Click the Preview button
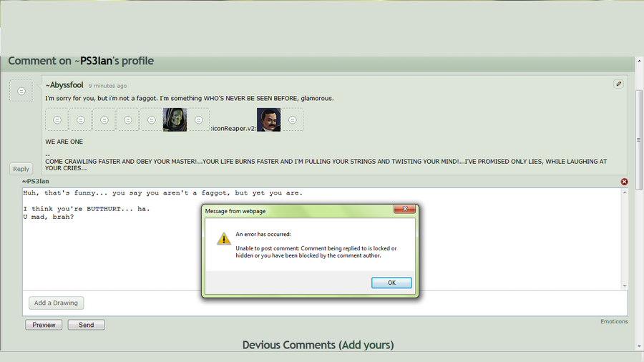644x362 pixels. (44, 325)
